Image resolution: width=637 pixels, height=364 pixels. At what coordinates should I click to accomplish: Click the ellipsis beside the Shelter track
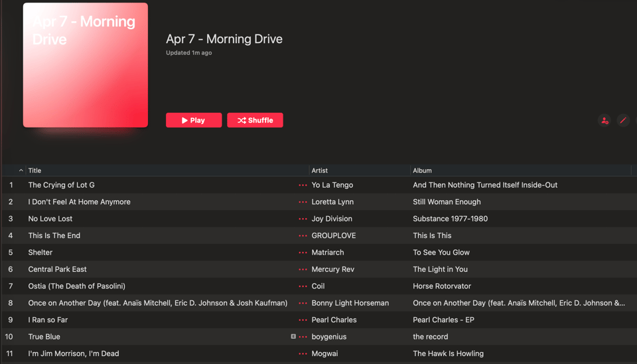coord(303,253)
